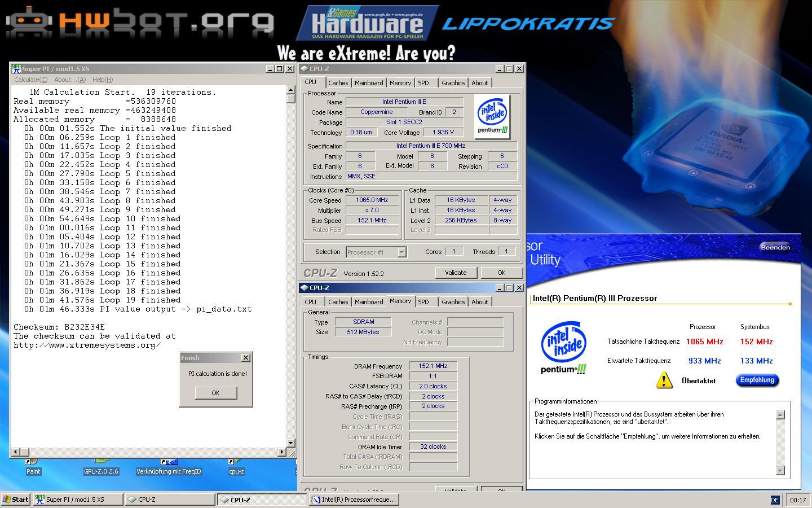The width and height of the screenshot is (812, 508).
Task: Click Validate button in top CPU-Z
Action: (456, 273)
